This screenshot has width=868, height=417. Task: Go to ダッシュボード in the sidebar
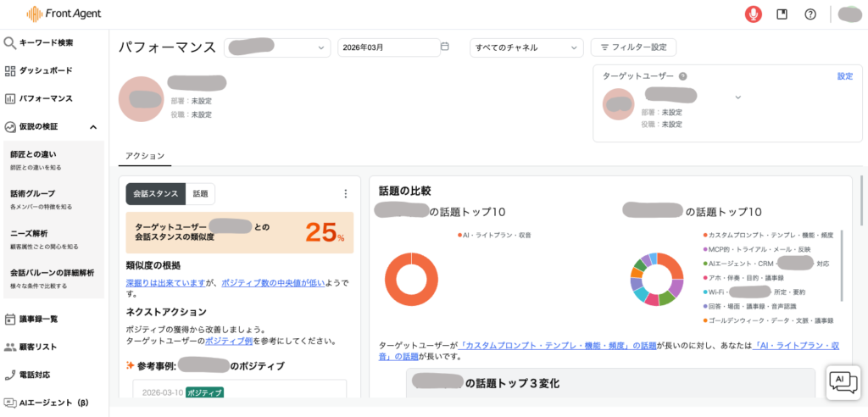click(46, 70)
